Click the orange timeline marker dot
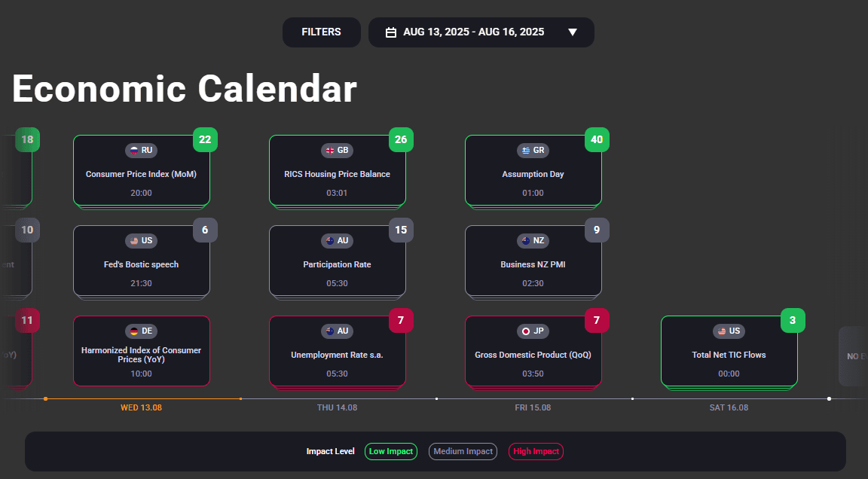 (45, 398)
